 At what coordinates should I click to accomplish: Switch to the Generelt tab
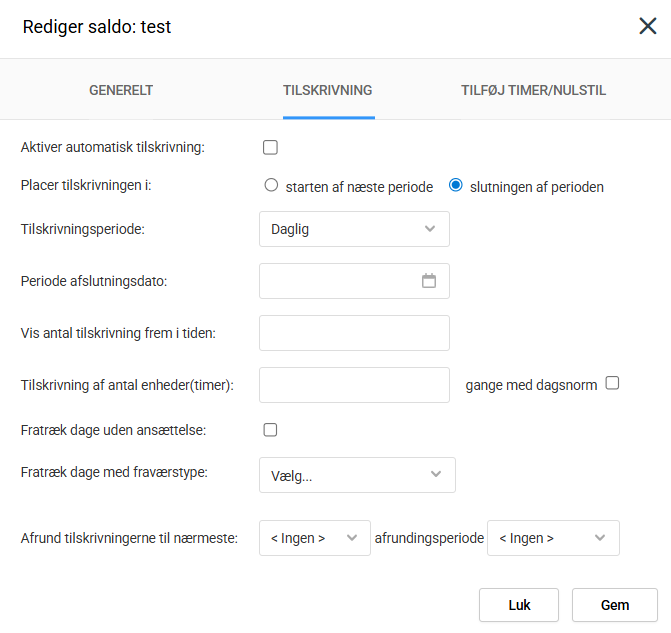[121, 90]
